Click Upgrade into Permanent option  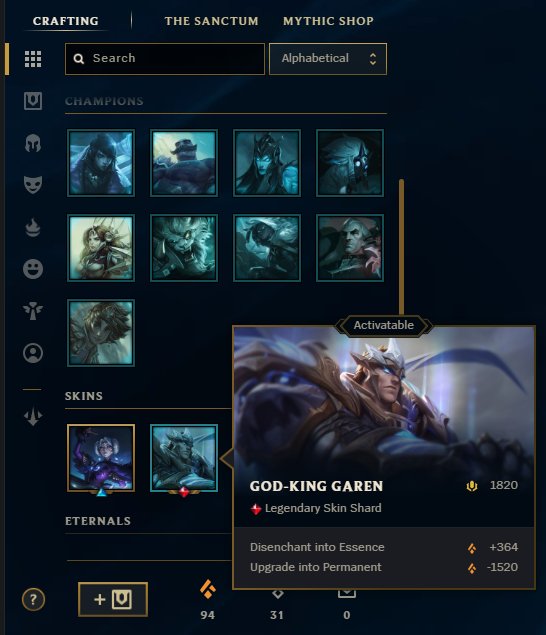click(384, 567)
